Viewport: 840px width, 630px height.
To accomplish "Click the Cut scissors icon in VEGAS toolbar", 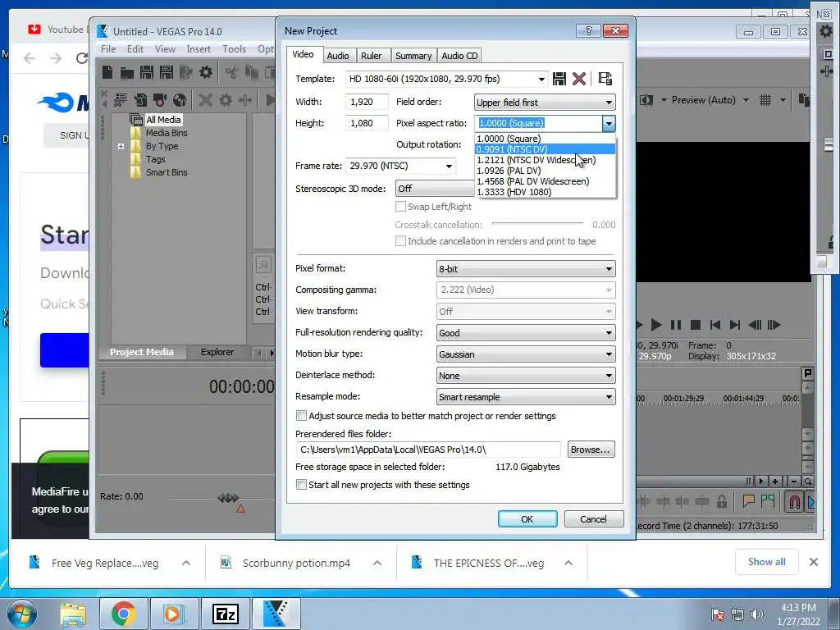I will coord(231,72).
